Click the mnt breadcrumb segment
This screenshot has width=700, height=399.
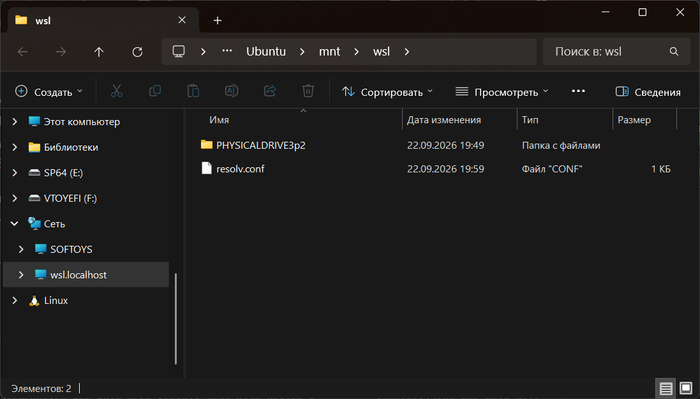(329, 52)
